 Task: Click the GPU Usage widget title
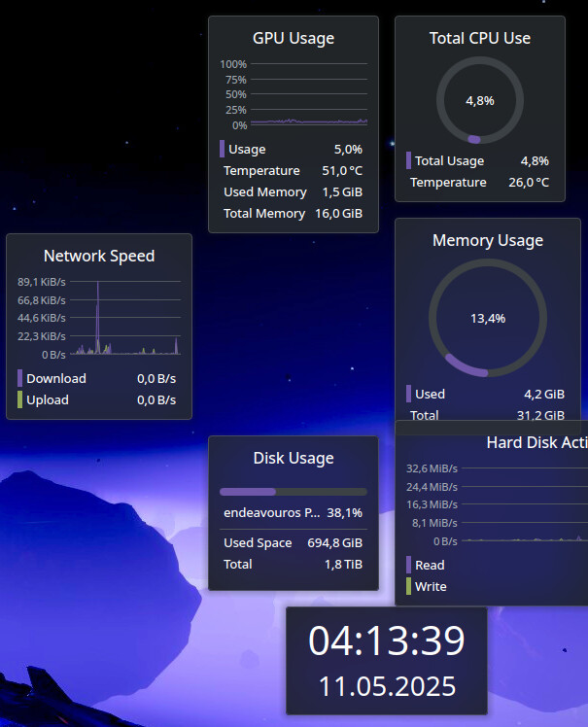(293, 39)
